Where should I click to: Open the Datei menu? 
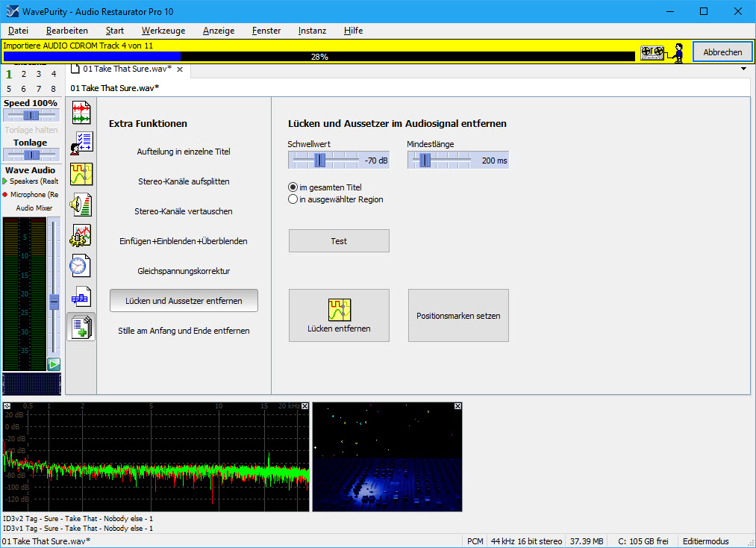[19, 31]
